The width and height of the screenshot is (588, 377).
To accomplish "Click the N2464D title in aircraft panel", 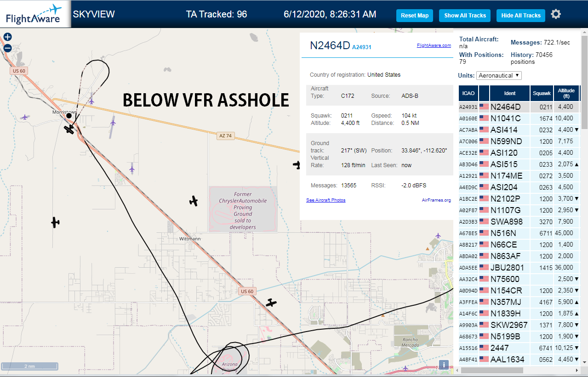I will pyautogui.click(x=330, y=45).
